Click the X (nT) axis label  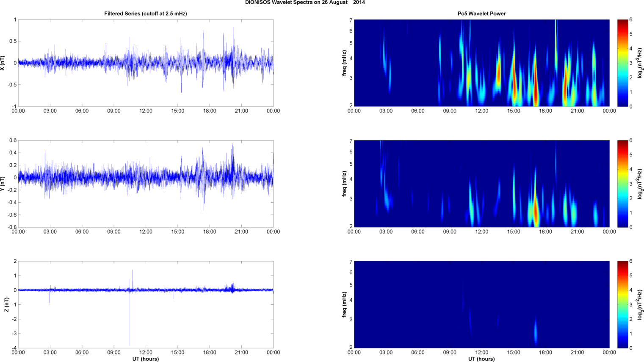pyautogui.click(x=3, y=63)
